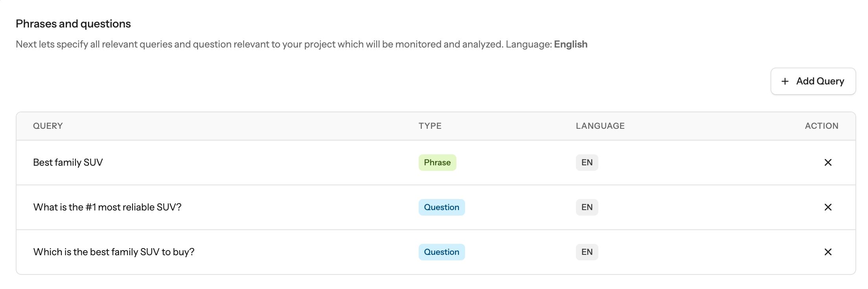Delete the '#1 most reliable SUV' question
The image size is (868, 289).
[x=828, y=207]
